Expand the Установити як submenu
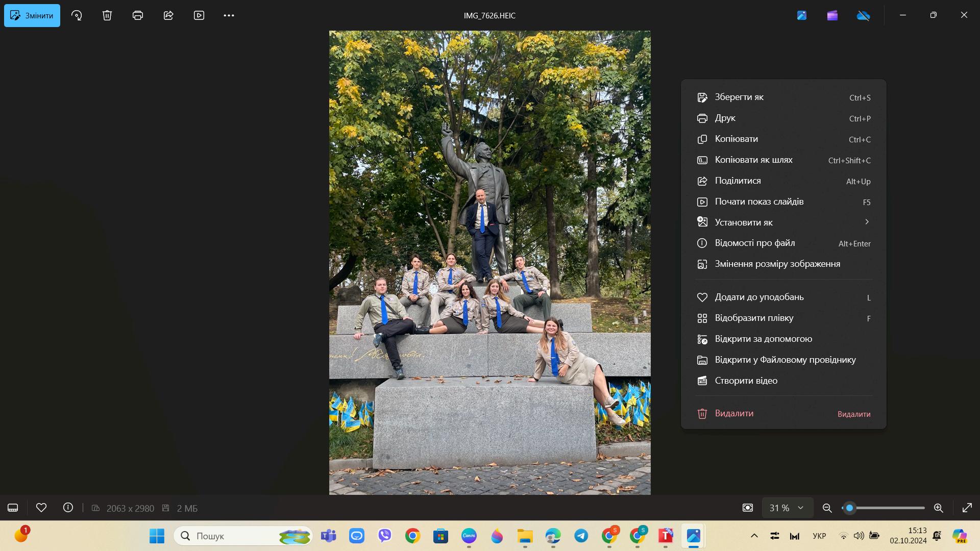This screenshot has height=551, width=980. point(783,222)
